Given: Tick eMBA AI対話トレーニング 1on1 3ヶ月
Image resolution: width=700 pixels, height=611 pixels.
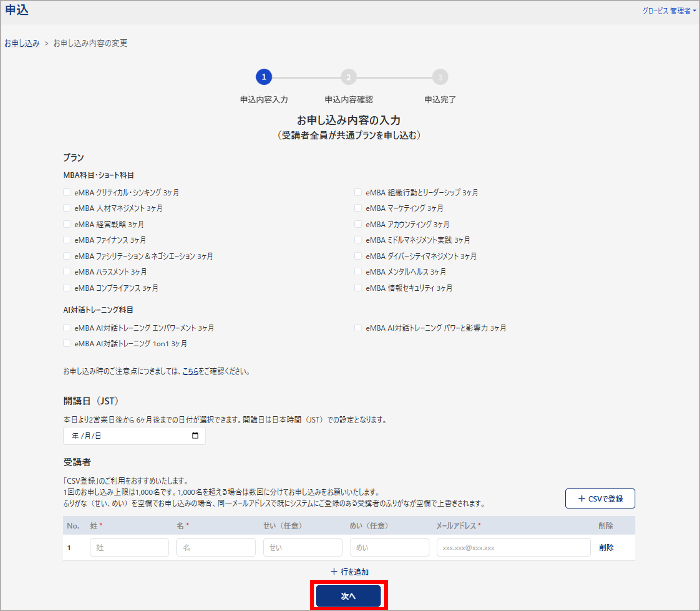Looking at the screenshot, I should click(67, 343).
